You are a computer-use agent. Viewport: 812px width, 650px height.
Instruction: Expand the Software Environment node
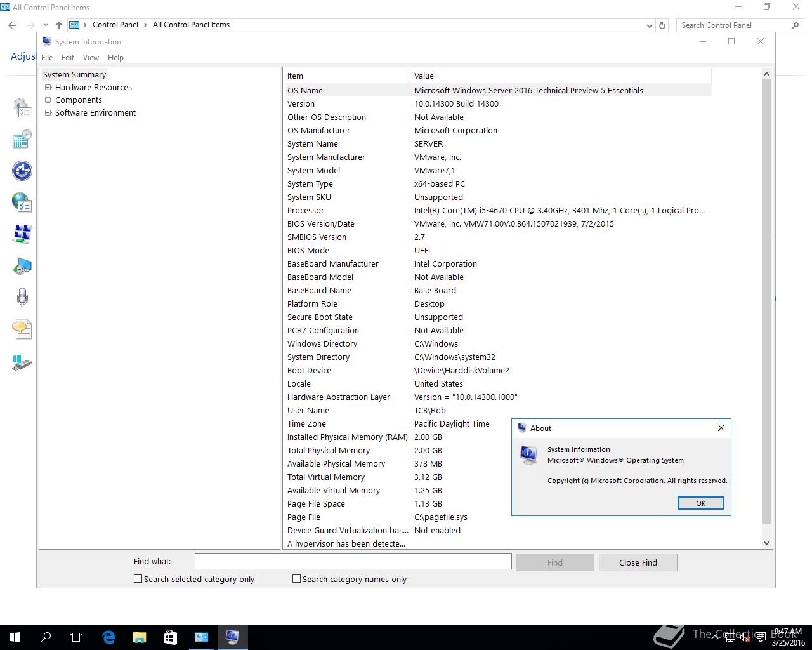click(x=48, y=113)
